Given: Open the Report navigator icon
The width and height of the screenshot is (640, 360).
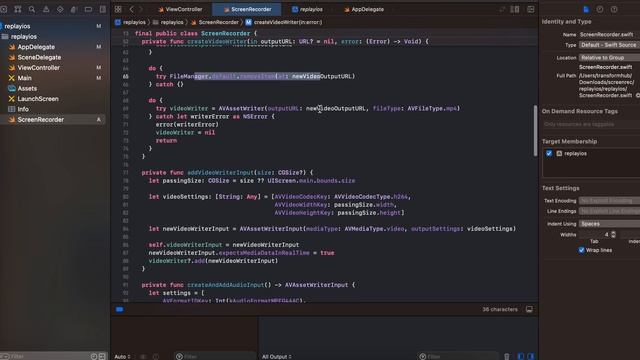Looking at the screenshot, I should pyautogui.click(x=102, y=9).
